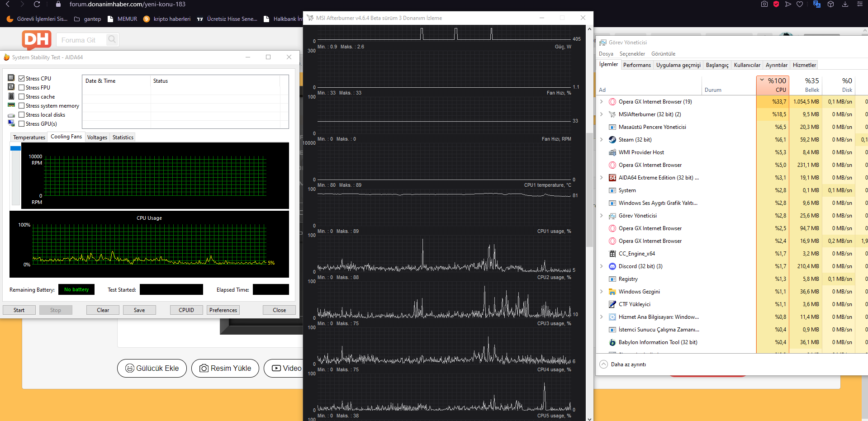Expand the Discord (32 bit) process group
The width and height of the screenshot is (868, 421).
point(601,266)
